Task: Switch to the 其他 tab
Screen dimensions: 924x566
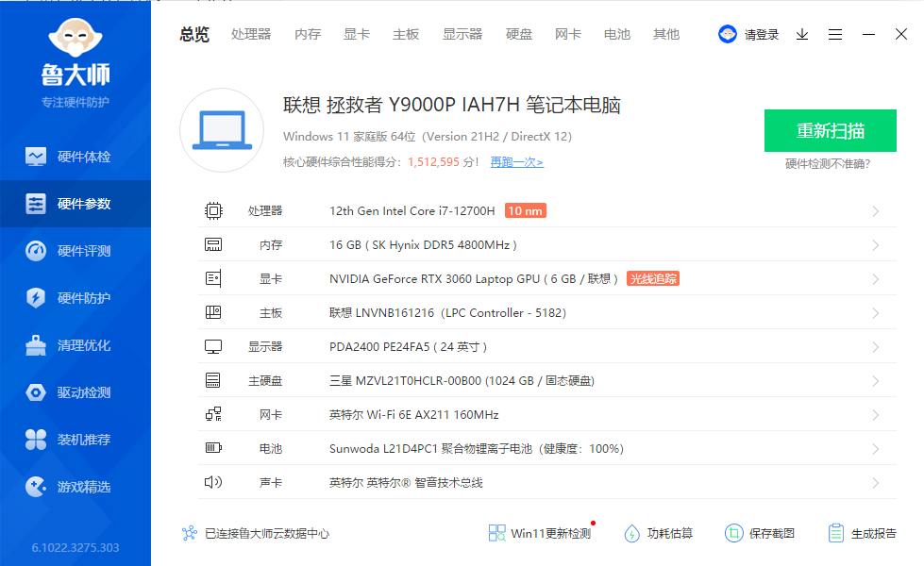Action: [x=666, y=34]
